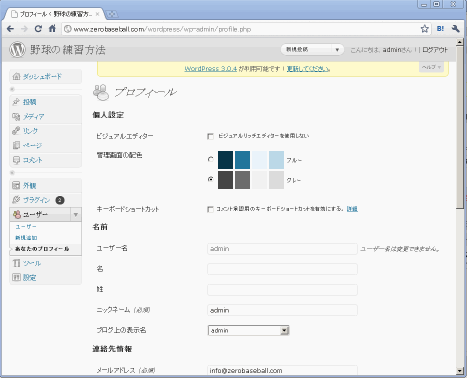Open ダッシュボード menu
The width and height of the screenshot is (467, 378).
pyautogui.click(x=42, y=76)
